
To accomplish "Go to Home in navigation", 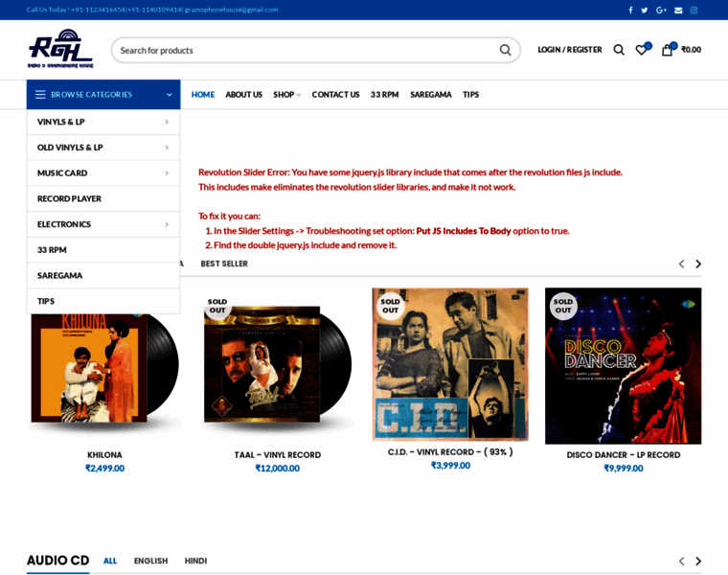I will pyautogui.click(x=203, y=95).
